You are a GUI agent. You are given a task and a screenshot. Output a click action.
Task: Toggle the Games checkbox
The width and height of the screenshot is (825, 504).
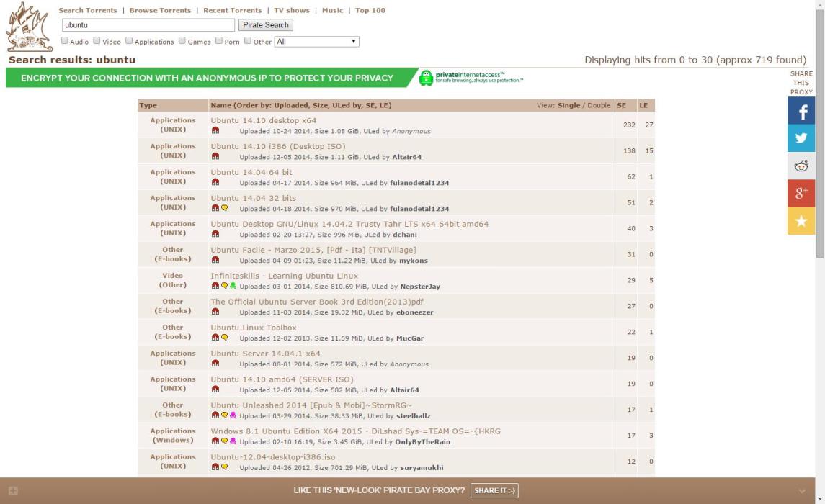click(182, 40)
